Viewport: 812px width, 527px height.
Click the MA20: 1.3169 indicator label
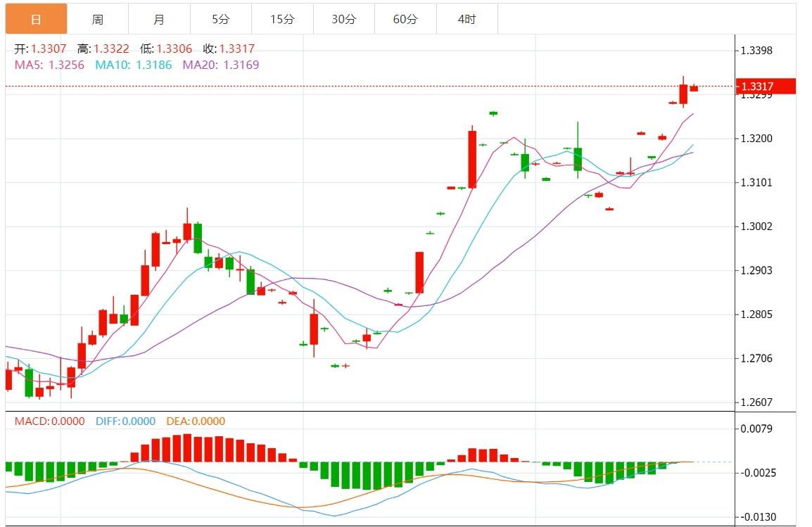(221, 65)
